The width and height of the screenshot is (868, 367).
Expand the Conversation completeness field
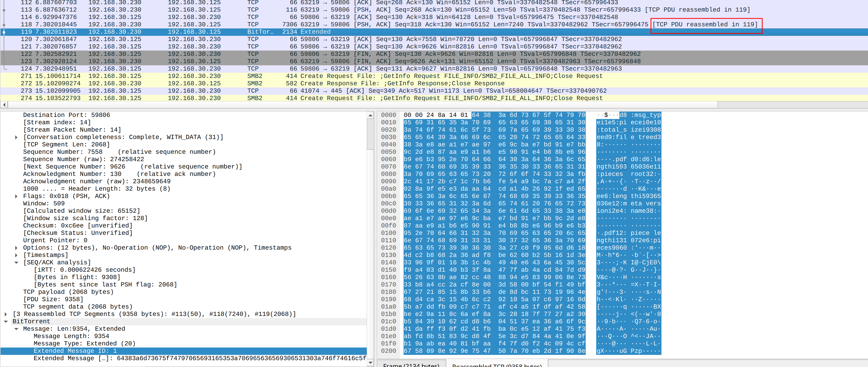[x=16, y=137]
